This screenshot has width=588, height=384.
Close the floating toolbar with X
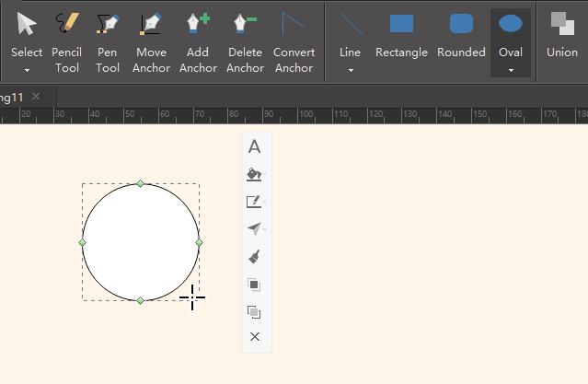tap(255, 337)
